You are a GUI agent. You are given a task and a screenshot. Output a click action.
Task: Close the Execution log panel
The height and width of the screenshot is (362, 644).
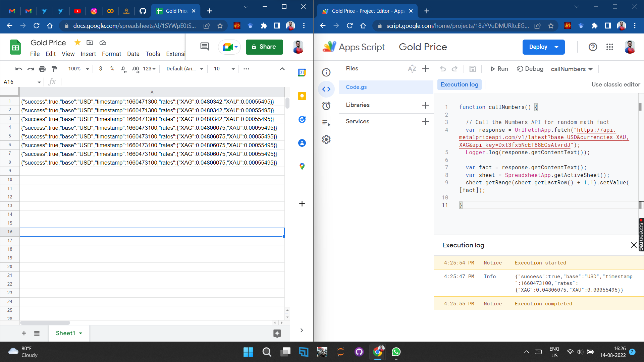[634, 245]
